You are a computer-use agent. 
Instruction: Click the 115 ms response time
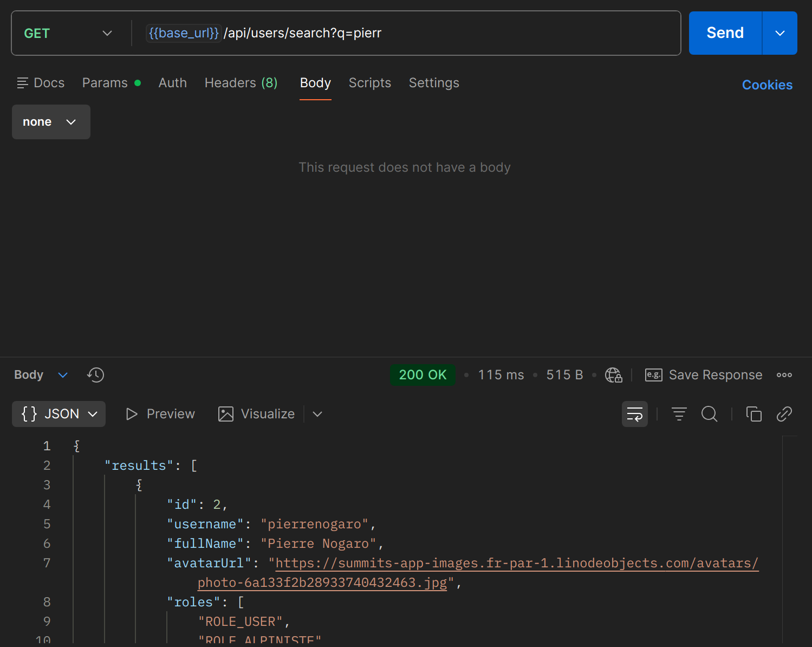501,375
